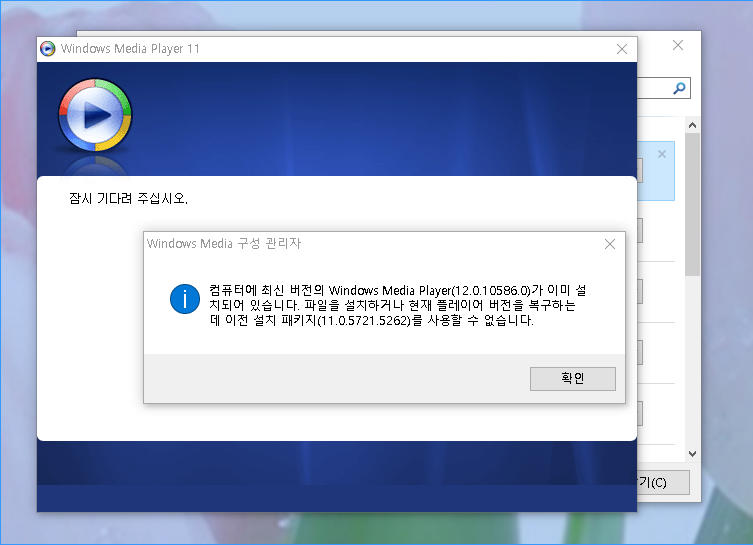753x545 pixels.
Task: Click the message text mentioning version 12.0.10586.0
Action: (x=398, y=305)
